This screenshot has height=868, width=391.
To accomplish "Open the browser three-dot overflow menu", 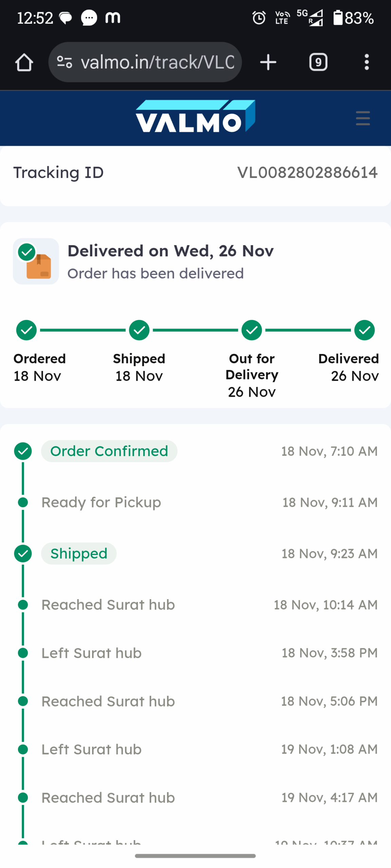I will [x=367, y=62].
